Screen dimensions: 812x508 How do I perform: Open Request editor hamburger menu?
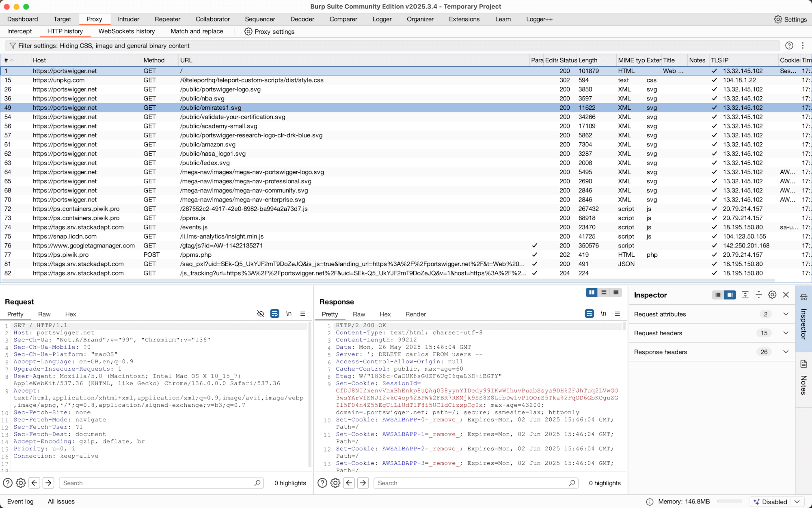pyautogui.click(x=303, y=314)
